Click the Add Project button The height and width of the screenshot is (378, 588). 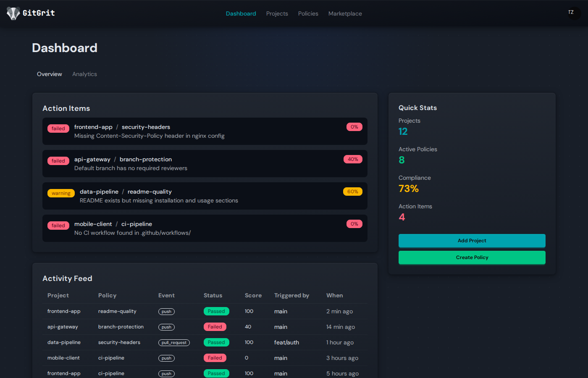point(472,241)
